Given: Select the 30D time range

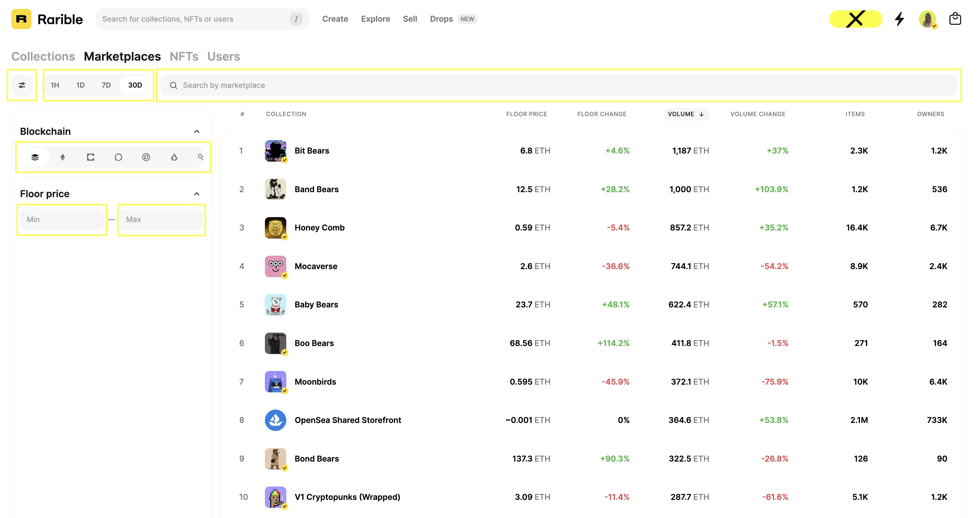Looking at the screenshot, I should (135, 85).
